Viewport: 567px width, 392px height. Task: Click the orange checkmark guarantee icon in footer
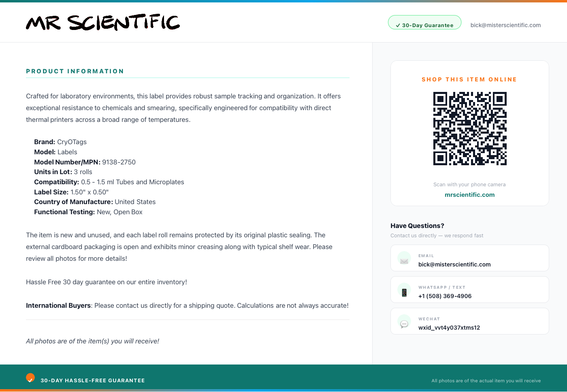point(30,378)
